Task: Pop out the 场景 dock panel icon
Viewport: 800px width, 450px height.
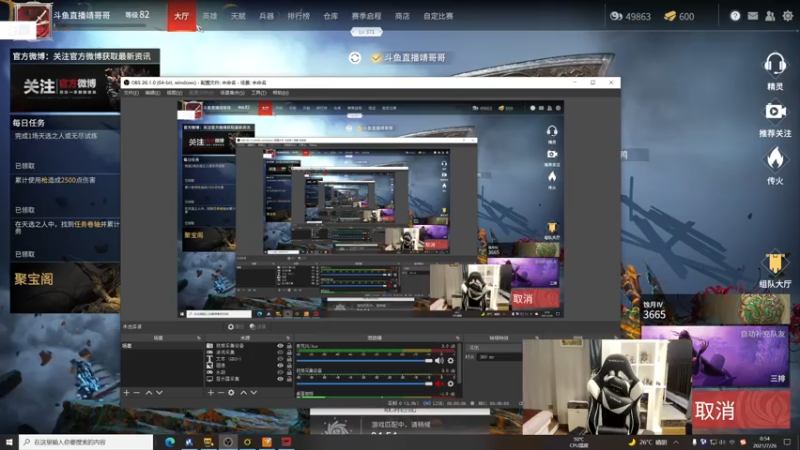Action: [199, 338]
